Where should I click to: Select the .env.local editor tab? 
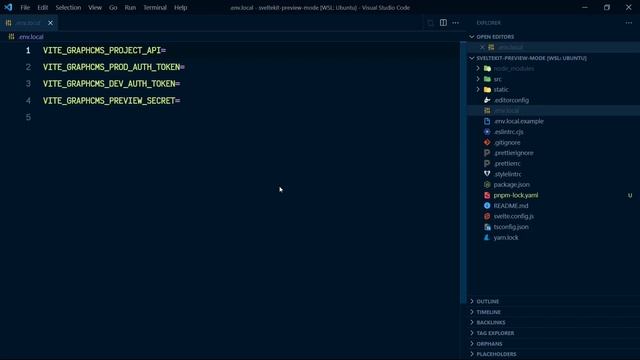(29, 23)
